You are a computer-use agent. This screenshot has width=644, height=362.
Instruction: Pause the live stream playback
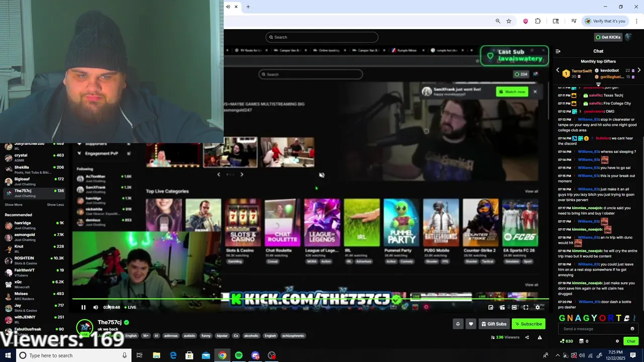pyautogui.click(x=84, y=307)
